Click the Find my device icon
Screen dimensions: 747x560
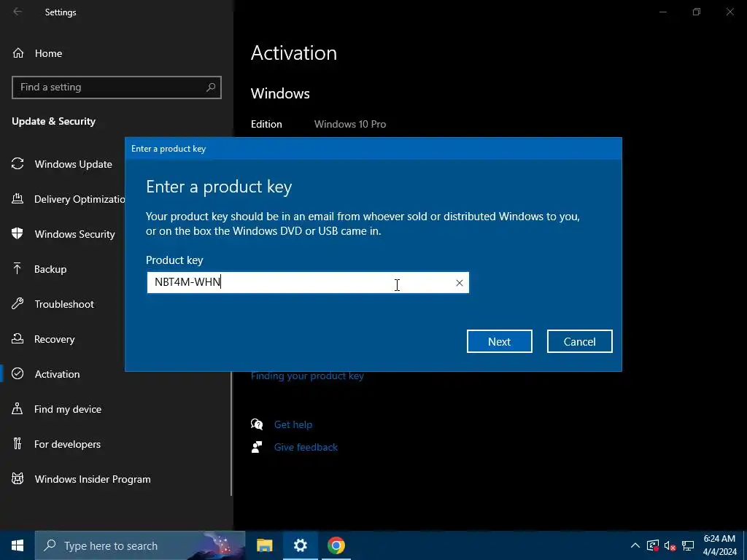(18, 408)
